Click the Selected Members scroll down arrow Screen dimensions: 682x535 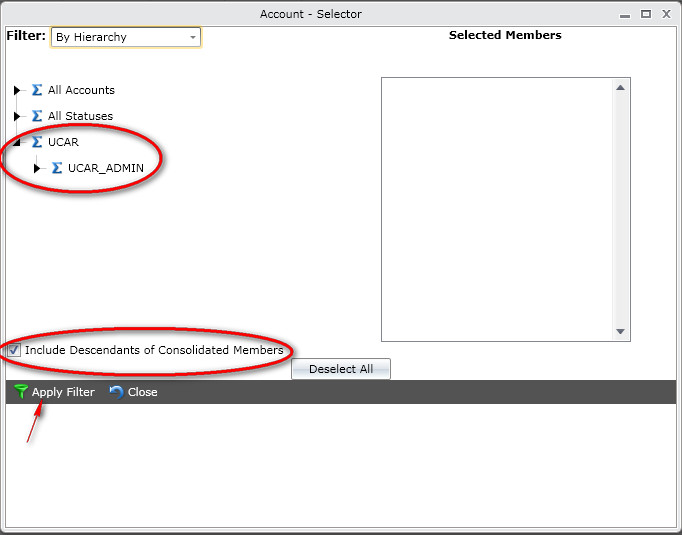(621, 331)
